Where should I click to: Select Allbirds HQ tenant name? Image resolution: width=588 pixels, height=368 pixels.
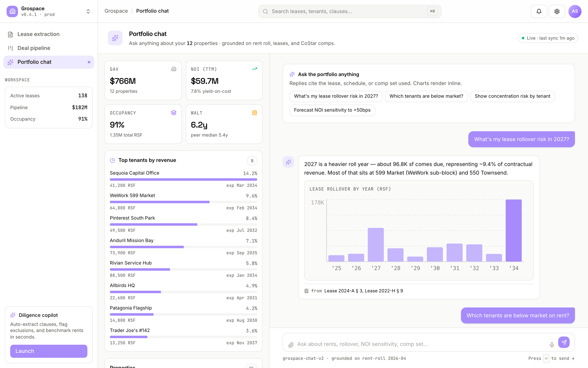[x=122, y=285]
